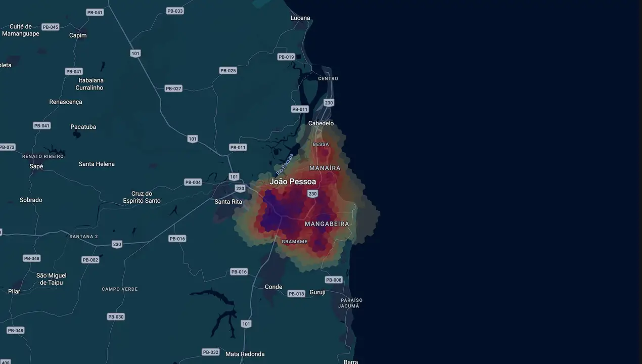Select the Conde town label
This screenshot has height=364, width=642.
(273, 287)
